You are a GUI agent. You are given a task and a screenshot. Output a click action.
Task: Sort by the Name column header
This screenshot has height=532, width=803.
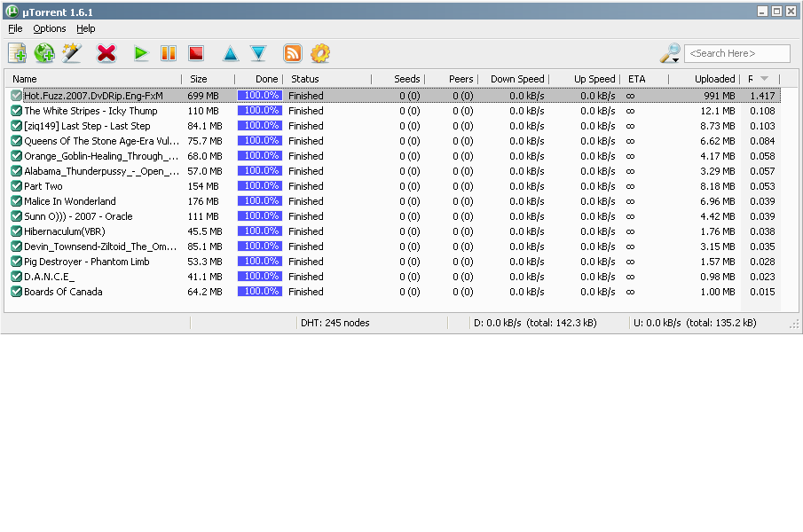coord(94,79)
